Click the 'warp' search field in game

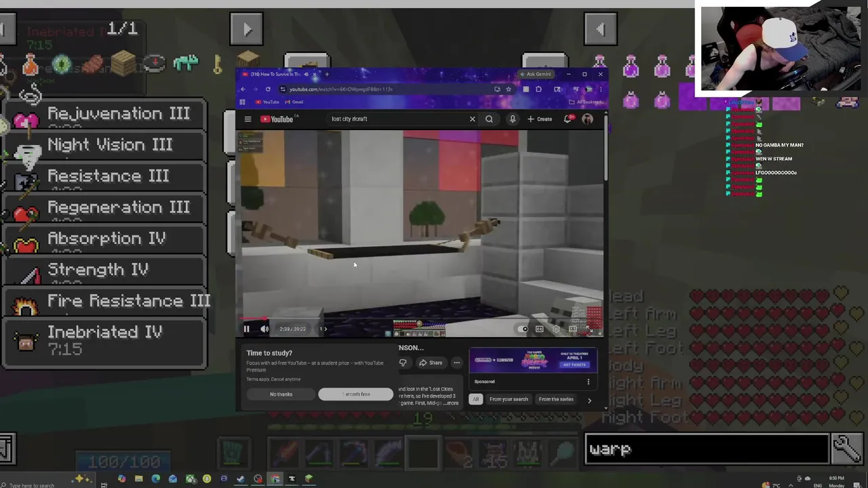pos(707,449)
